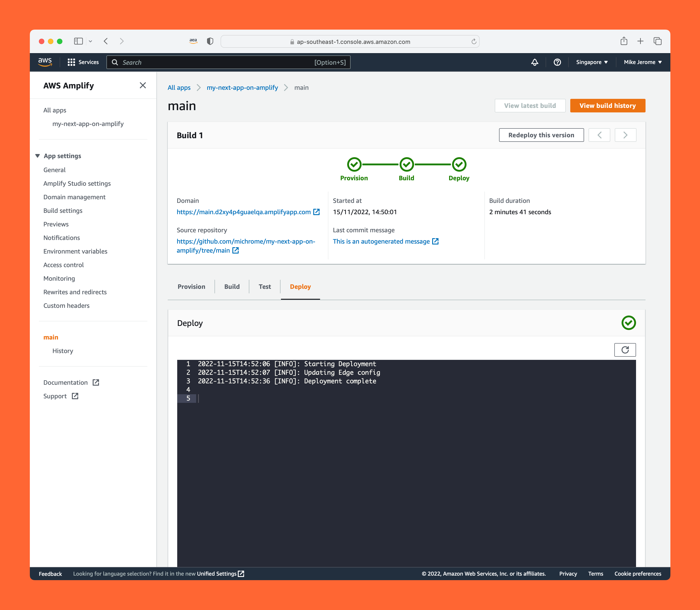Refresh the deploy log output
Image resolution: width=700 pixels, height=610 pixels.
(625, 350)
